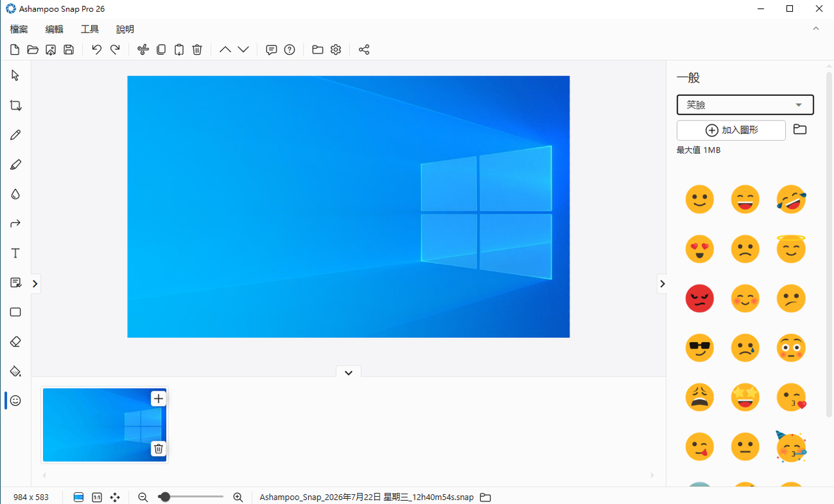Open the output folder icon in toolbar
The width and height of the screenshot is (834, 504).
318,49
